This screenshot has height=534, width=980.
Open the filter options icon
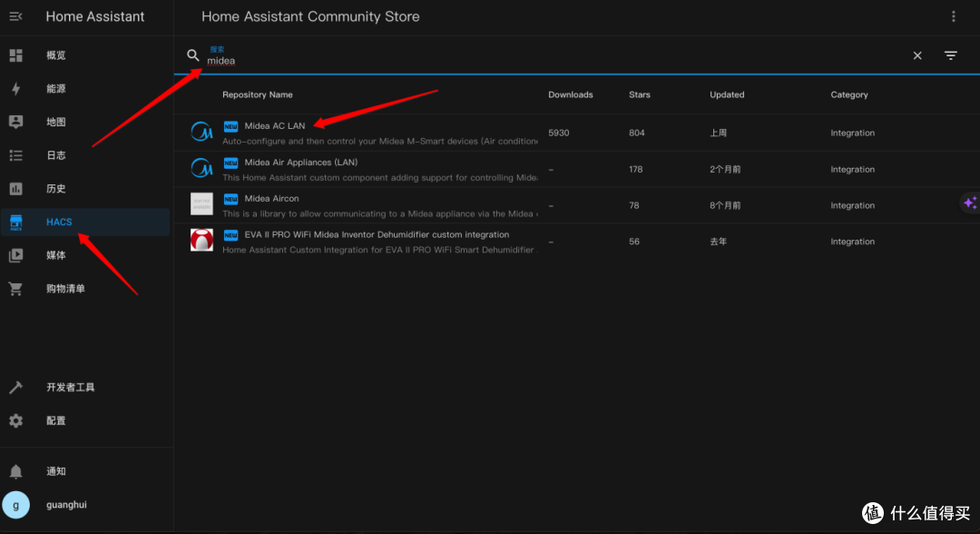[951, 55]
